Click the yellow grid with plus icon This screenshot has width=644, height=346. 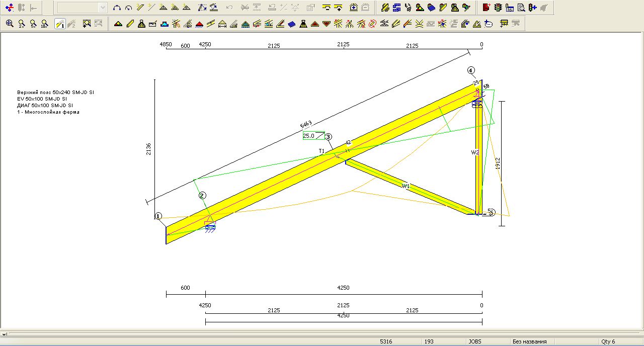click(504, 24)
